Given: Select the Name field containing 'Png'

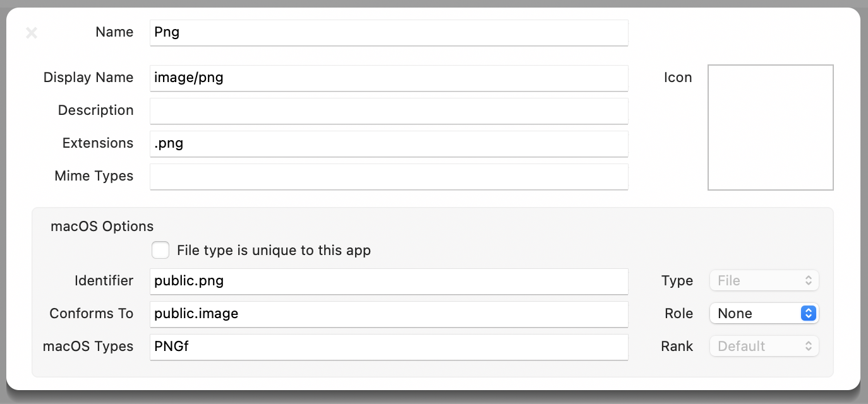Looking at the screenshot, I should pos(389,32).
